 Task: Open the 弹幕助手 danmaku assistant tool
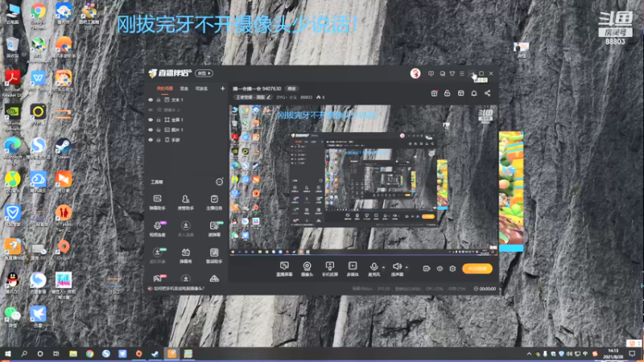[x=157, y=203]
